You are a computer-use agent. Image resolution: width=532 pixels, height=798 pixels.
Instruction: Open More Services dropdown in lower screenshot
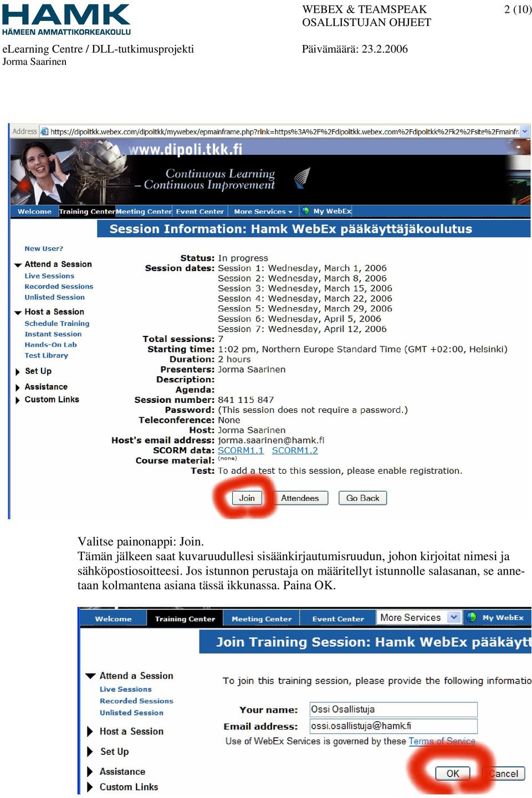pos(419,617)
